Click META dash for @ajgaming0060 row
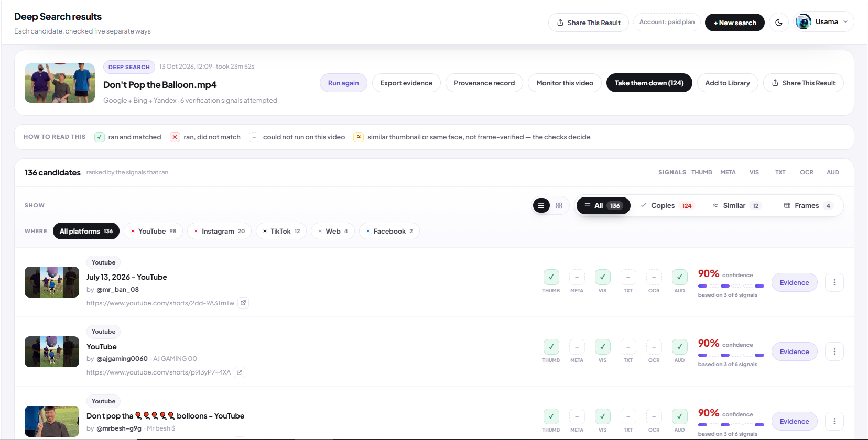 (577, 347)
